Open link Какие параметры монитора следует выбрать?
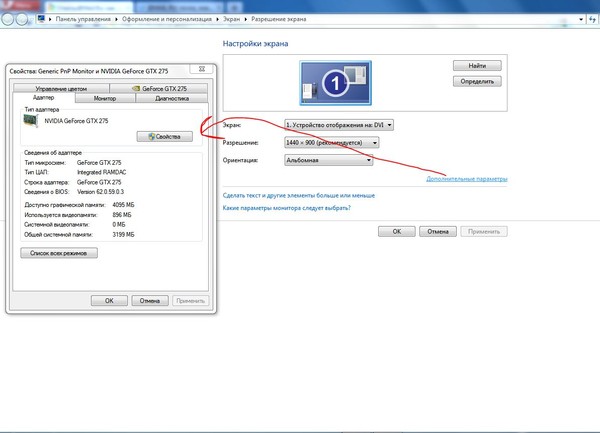Image resolution: width=600 pixels, height=433 pixels. click(287, 208)
